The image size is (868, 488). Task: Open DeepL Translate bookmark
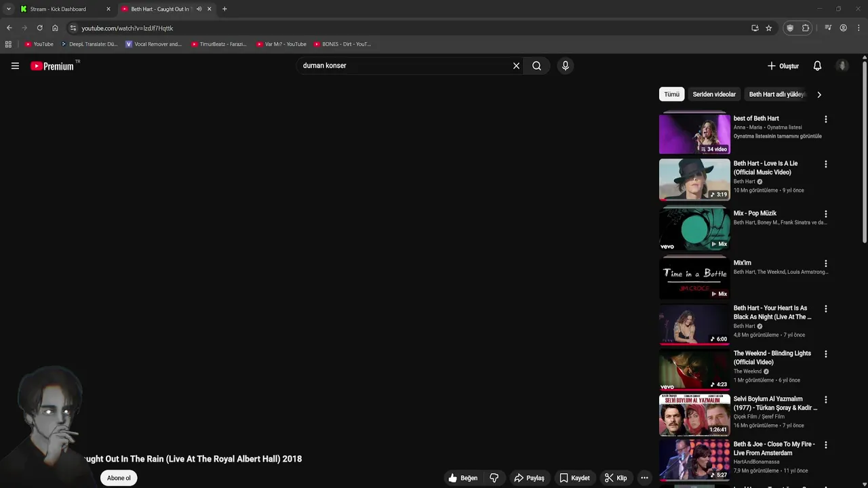point(89,44)
